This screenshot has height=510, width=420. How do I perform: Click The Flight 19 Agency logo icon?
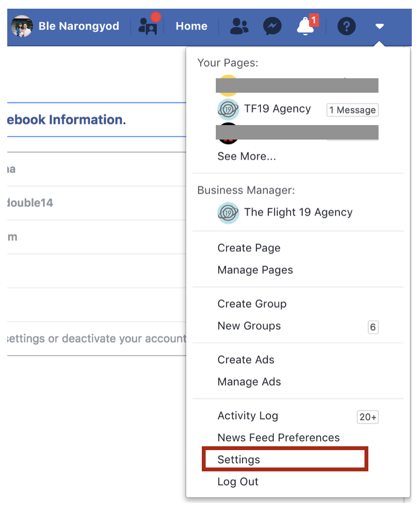(x=228, y=213)
